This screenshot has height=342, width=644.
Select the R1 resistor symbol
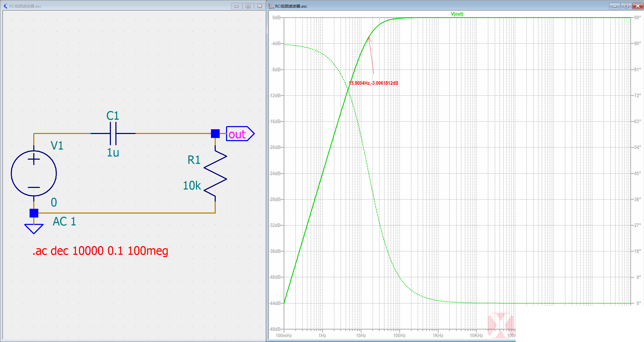(215, 173)
